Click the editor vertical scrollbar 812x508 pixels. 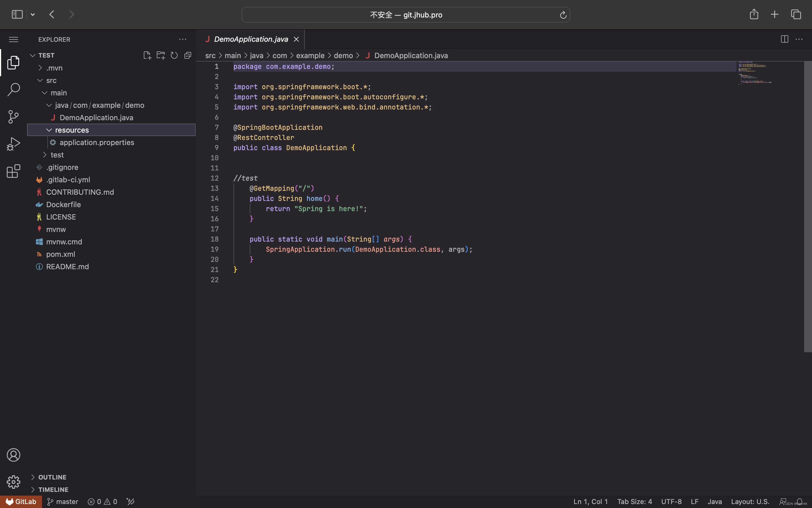point(808,207)
